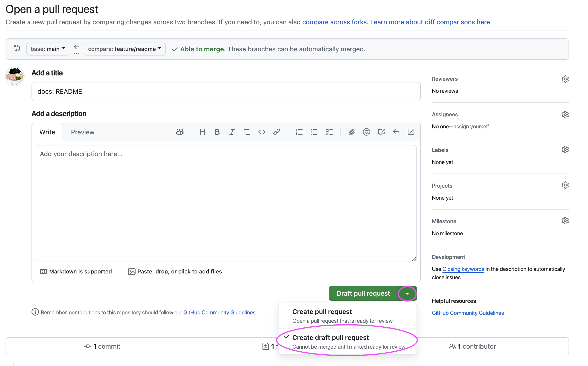
Task: Select the Write tab
Action: [46, 132]
